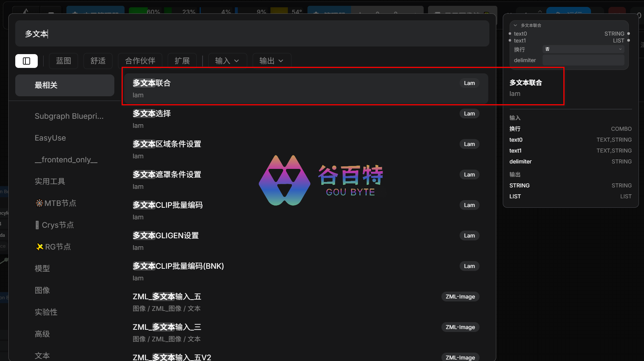Select the 模型 category
This screenshot has height=361, width=644.
pyautogui.click(x=42, y=268)
